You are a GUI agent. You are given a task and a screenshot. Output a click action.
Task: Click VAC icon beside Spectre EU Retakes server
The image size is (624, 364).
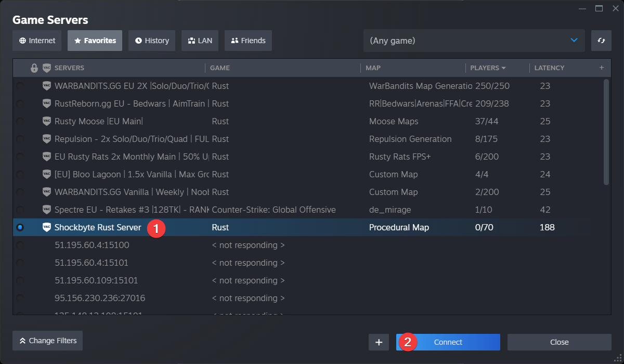pyautogui.click(x=47, y=210)
